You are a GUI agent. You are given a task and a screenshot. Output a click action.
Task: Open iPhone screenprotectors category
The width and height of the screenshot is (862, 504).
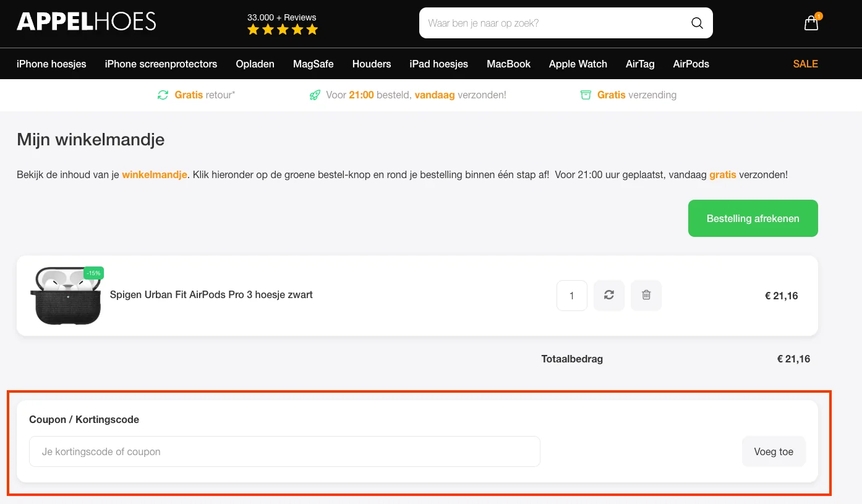point(161,64)
